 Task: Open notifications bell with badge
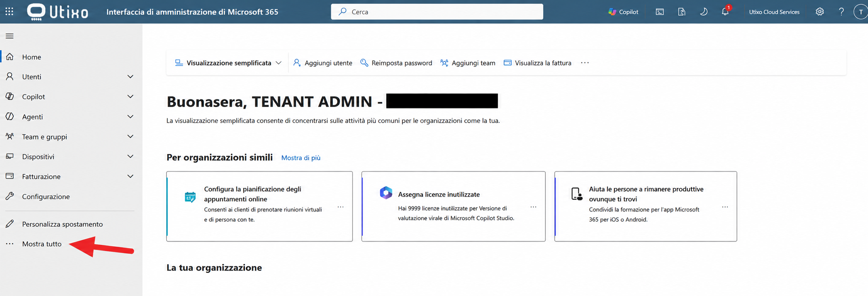pos(725,11)
